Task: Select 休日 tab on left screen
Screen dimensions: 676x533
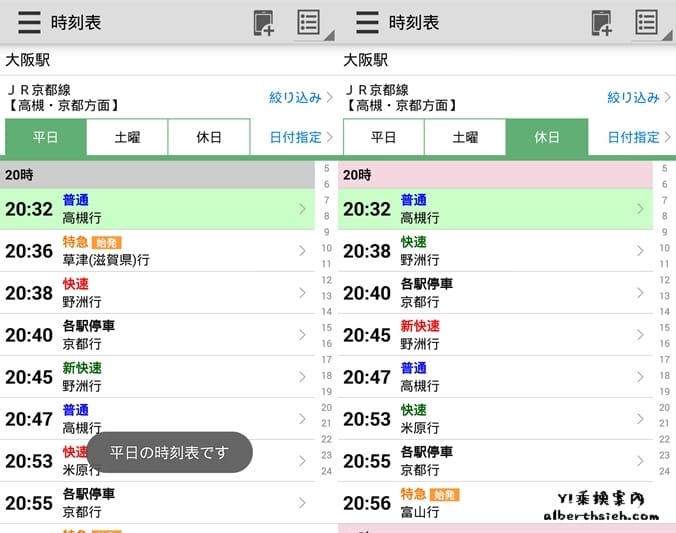Action: coord(209,137)
